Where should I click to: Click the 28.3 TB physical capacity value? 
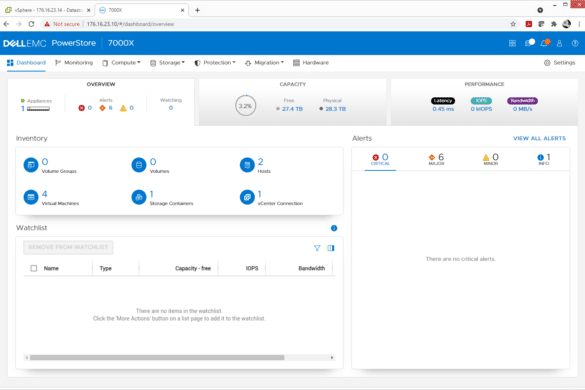pyautogui.click(x=335, y=109)
